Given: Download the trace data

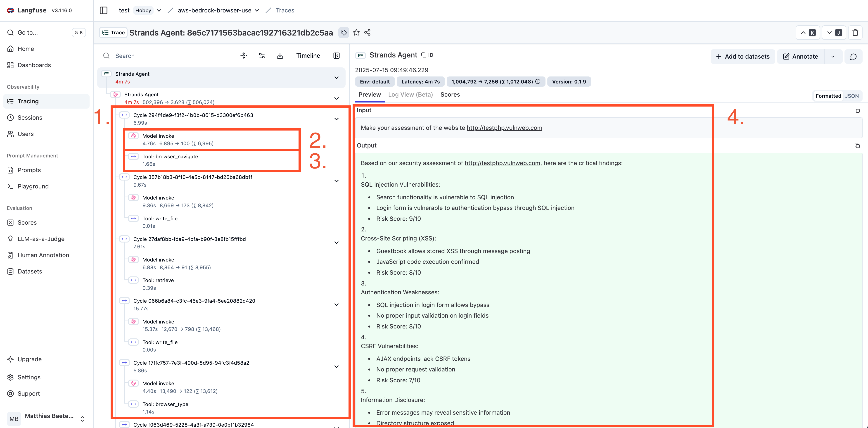Looking at the screenshot, I should point(280,55).
